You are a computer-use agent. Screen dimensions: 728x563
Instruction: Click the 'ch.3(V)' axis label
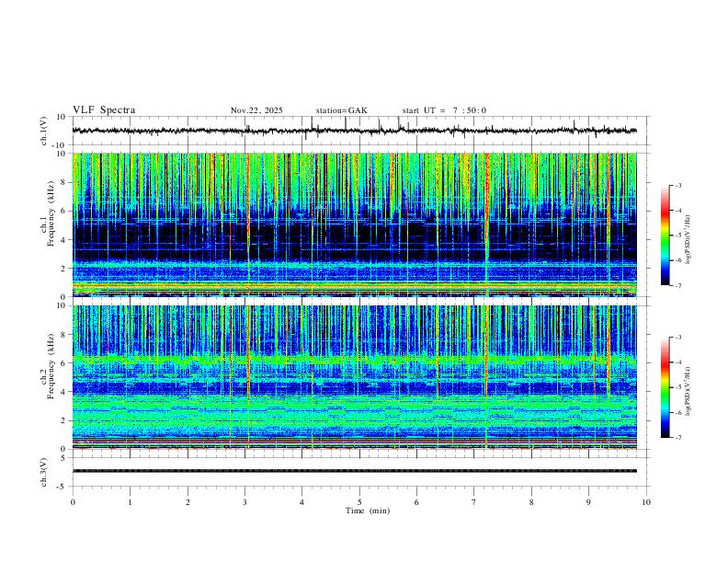coord(44,472)
